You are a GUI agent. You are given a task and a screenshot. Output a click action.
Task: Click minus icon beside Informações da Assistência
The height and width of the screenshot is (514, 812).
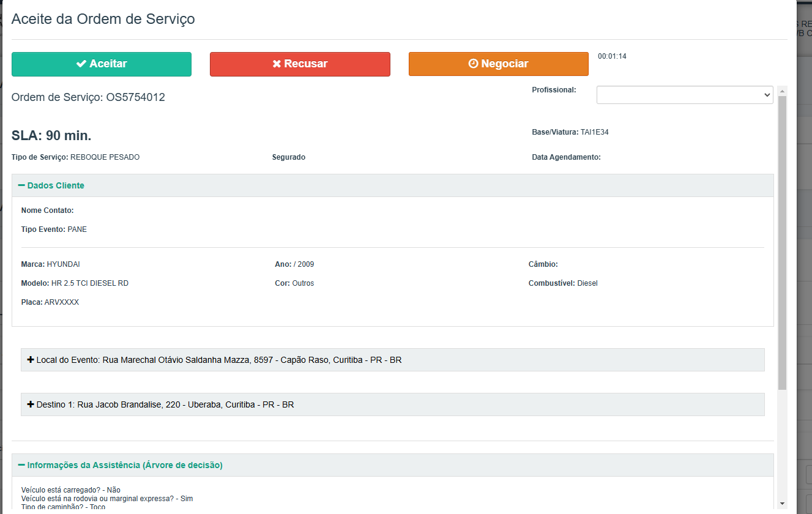point(21,465)
